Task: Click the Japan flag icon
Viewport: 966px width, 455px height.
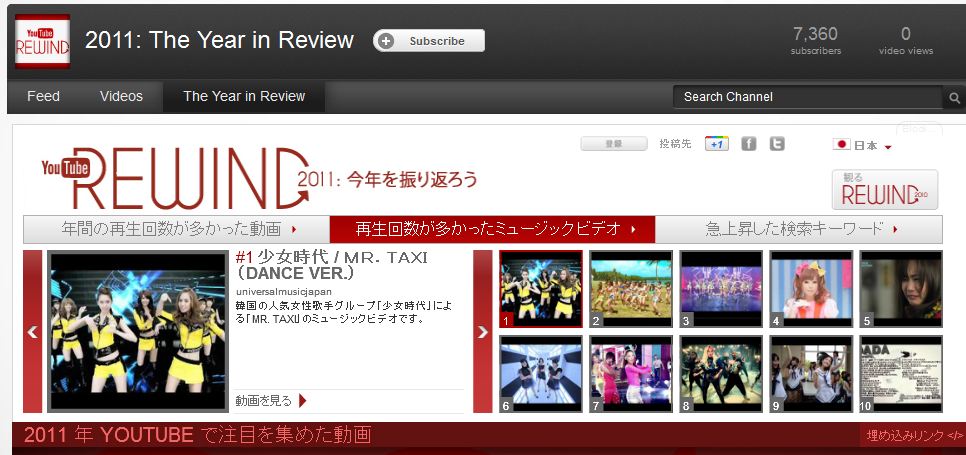Action: [841, 145]
